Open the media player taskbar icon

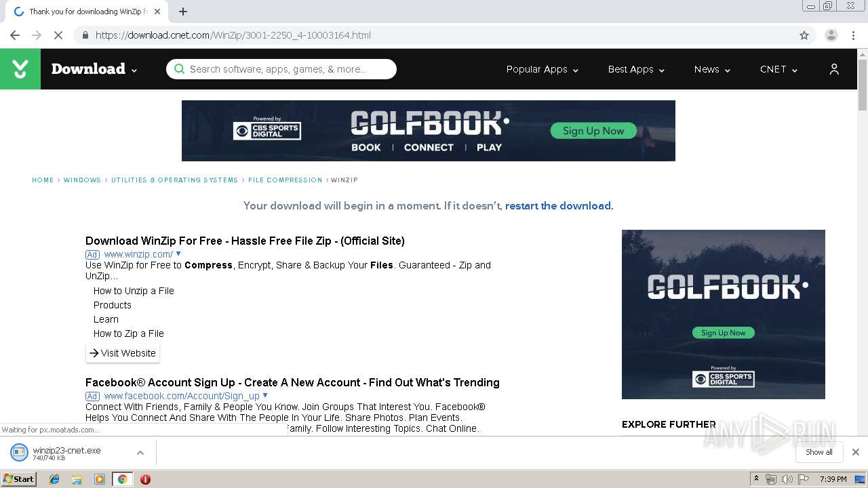pyautogui.click(x=100, y=479)
